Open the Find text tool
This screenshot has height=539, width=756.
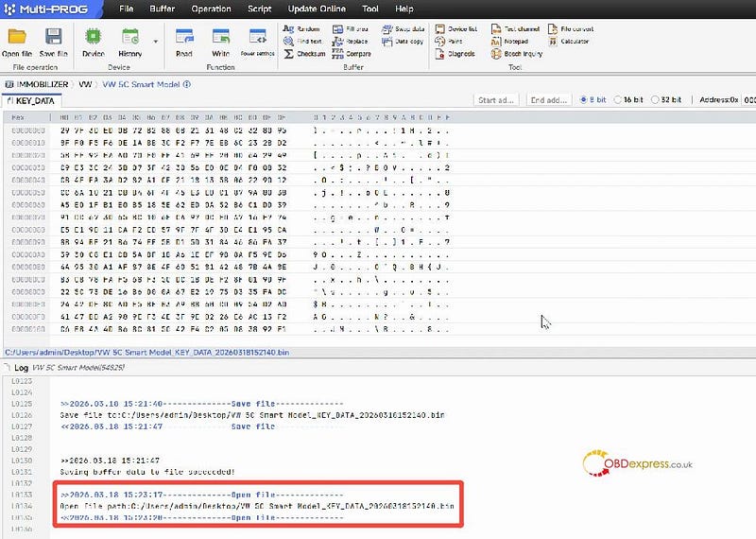click(302, 42)
